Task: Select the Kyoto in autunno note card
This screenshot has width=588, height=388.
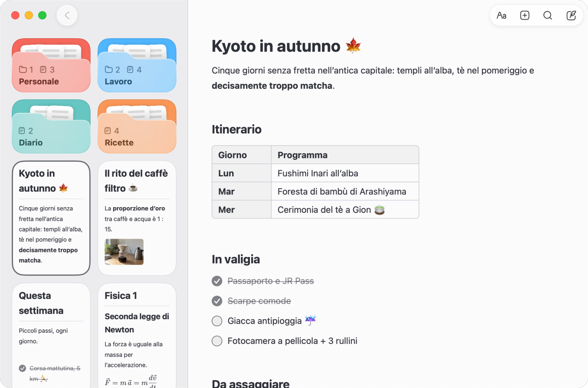Action: [x=51, y=218]
